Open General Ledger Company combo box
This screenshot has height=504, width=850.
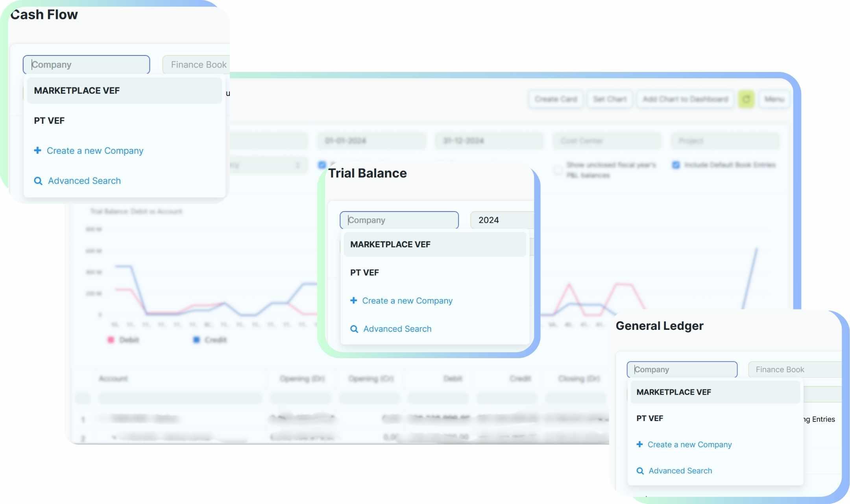pyautogui.click(x=682, y=370)
